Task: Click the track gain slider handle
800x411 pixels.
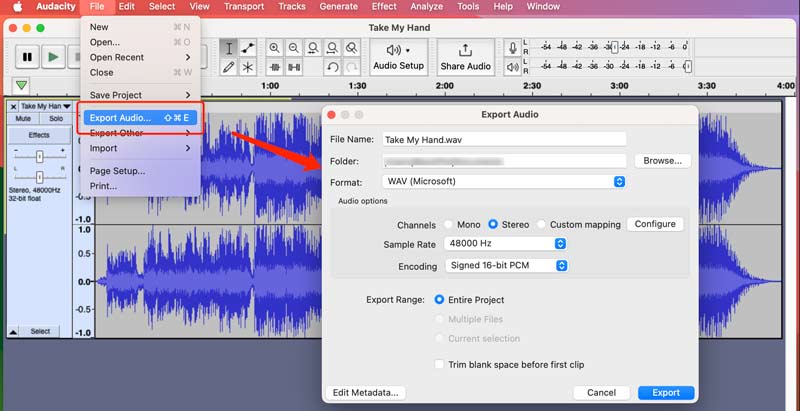Action: click(39, 157)
